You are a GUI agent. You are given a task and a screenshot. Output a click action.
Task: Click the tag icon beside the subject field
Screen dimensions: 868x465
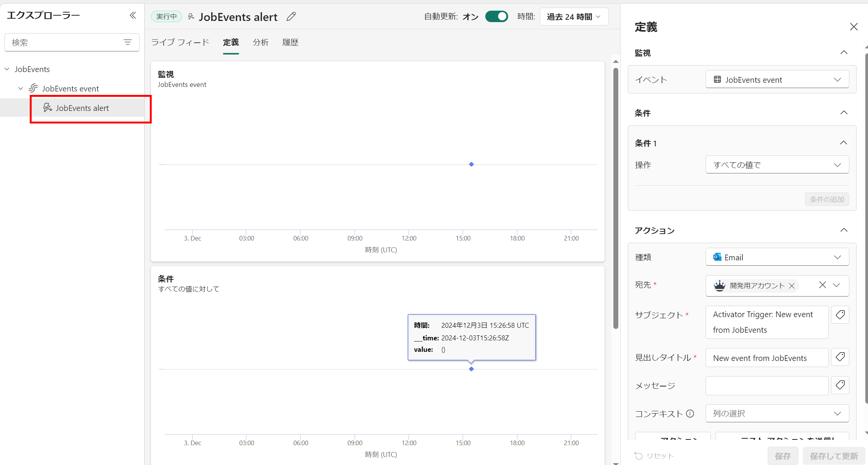tap(840, 315)
